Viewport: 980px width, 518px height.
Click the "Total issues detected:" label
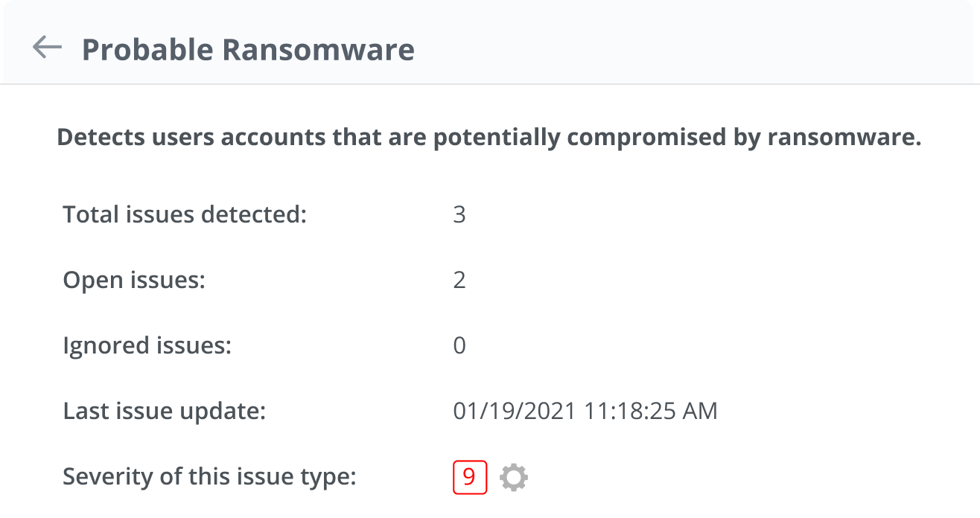tap(185, 215)
